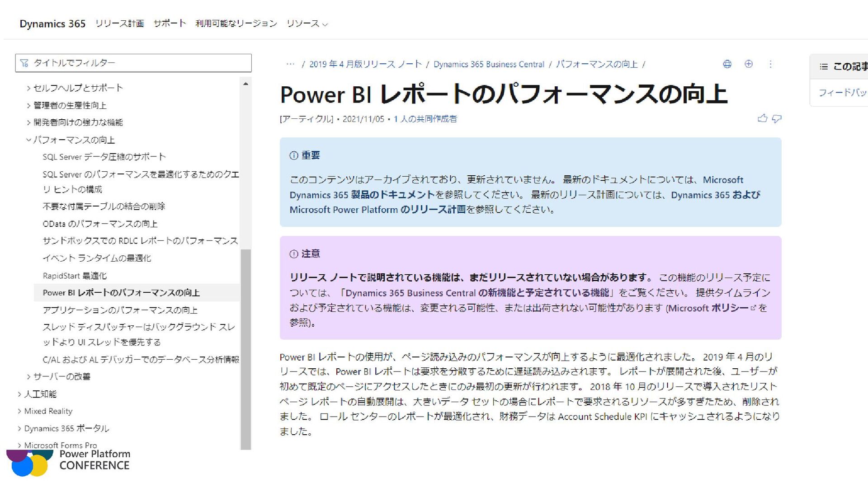The height and width of the screenshot is (488, 868).
Task: Click breadcrumb 2019 年 4 月版リリース ノート
Action: pos(365,64)
